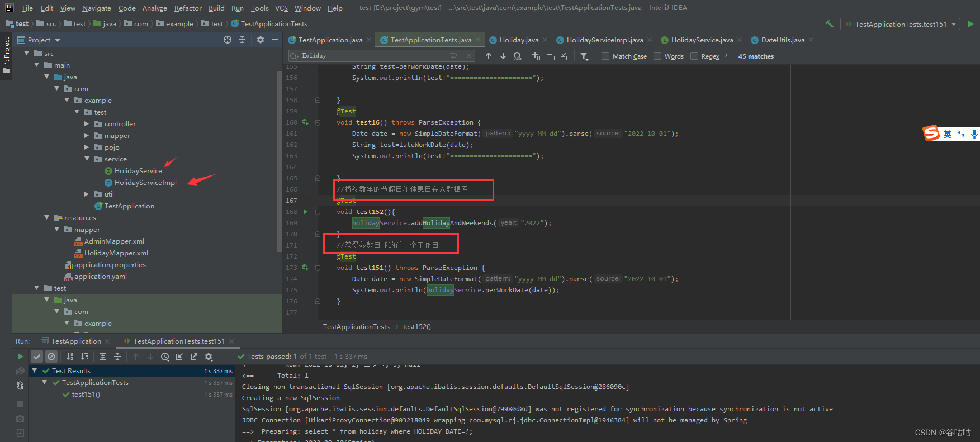Run TestApplicationTests.test151 from top toolbar
The image size is (980, 442).
pos(970,24)
